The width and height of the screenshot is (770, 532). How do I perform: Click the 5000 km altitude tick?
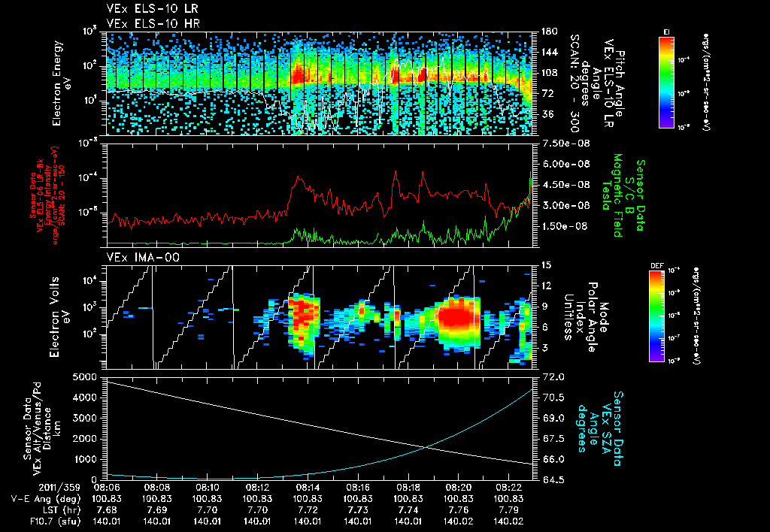84,377
